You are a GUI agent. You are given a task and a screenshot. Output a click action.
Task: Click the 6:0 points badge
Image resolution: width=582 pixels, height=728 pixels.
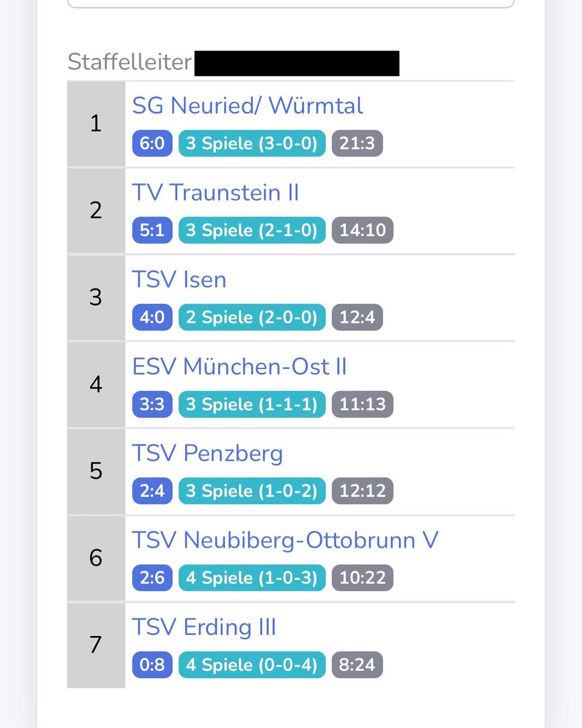tap(152, 143)
